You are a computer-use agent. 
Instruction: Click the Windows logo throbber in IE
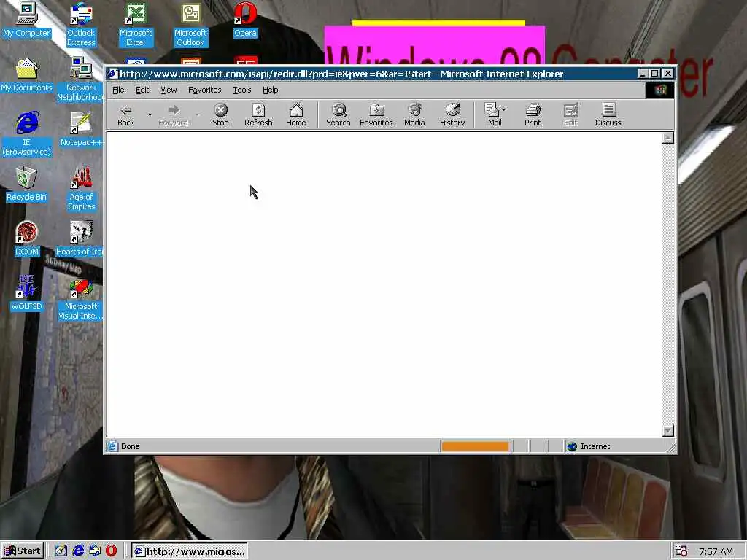click(659, 90)
